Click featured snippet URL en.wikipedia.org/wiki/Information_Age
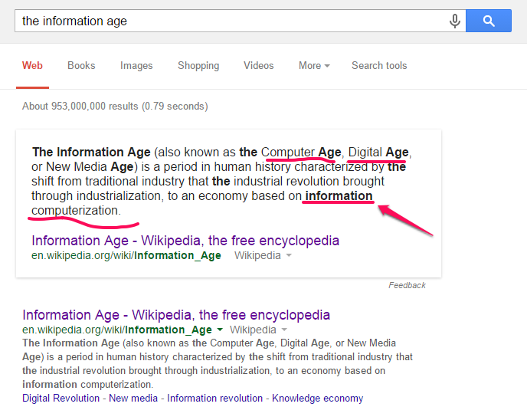The height and width of the screenshot is (420, 527). (x=126, y=255)
